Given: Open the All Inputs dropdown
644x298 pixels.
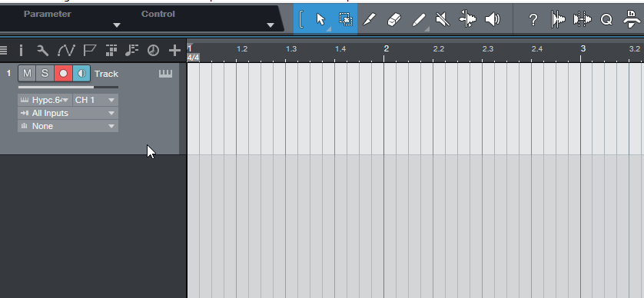Looking at the screenshot, I should point(68,113).
